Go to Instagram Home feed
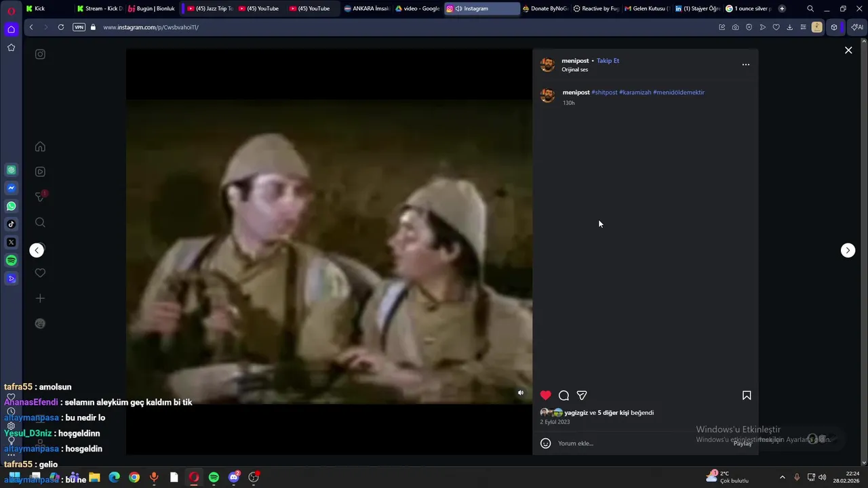Viewport: 868px width, 488px height. (40, 147)
